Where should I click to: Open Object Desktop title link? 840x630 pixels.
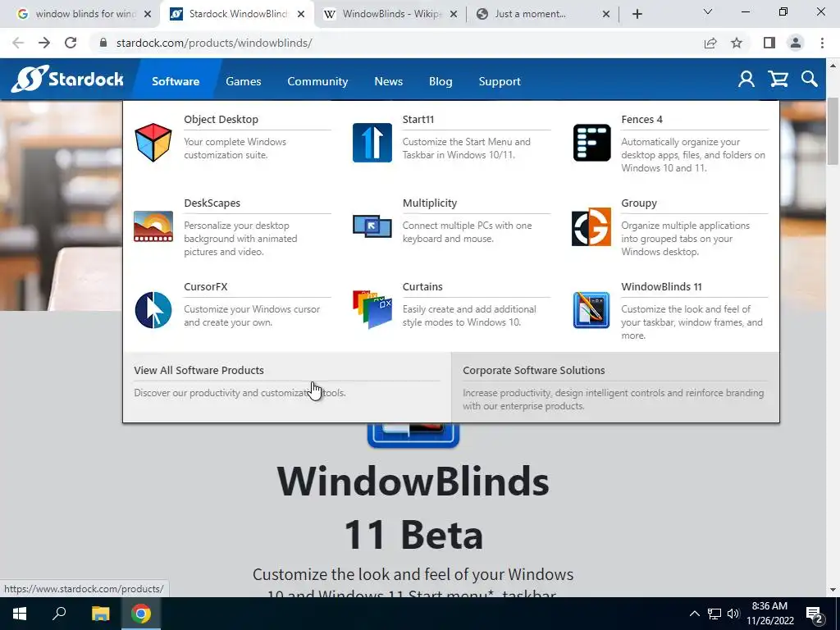pyautogui.click(x=221, y=120)
